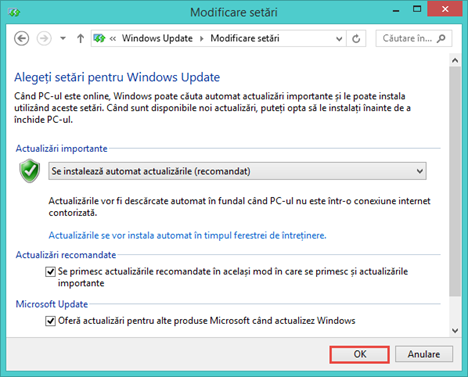Click the green shield check icon

pyautogui.click(x=30, y=171)
